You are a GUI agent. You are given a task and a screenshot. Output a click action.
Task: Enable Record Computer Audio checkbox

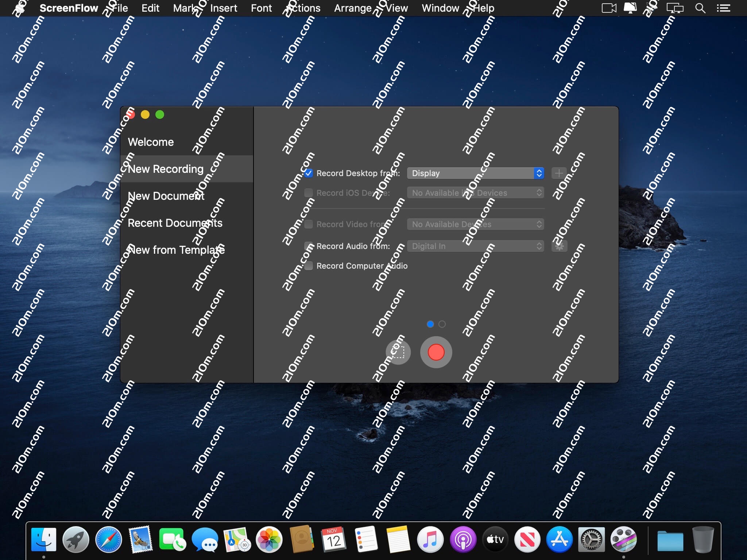point(309,266)
